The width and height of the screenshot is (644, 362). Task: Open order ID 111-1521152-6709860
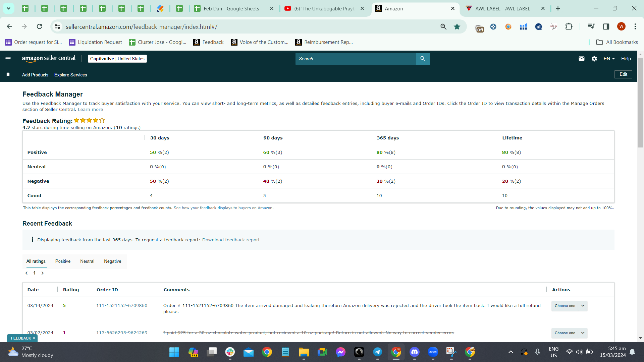point(122,306)
